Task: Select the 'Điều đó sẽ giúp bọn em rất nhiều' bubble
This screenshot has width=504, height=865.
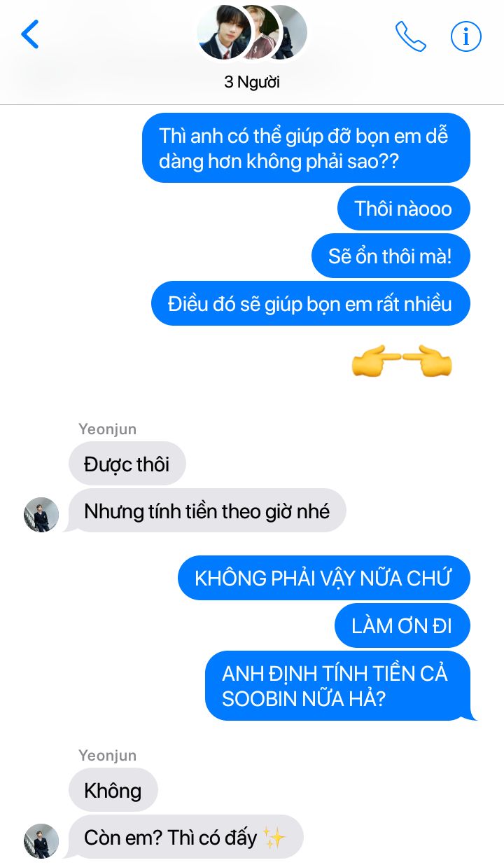Action: pos(310,303)
